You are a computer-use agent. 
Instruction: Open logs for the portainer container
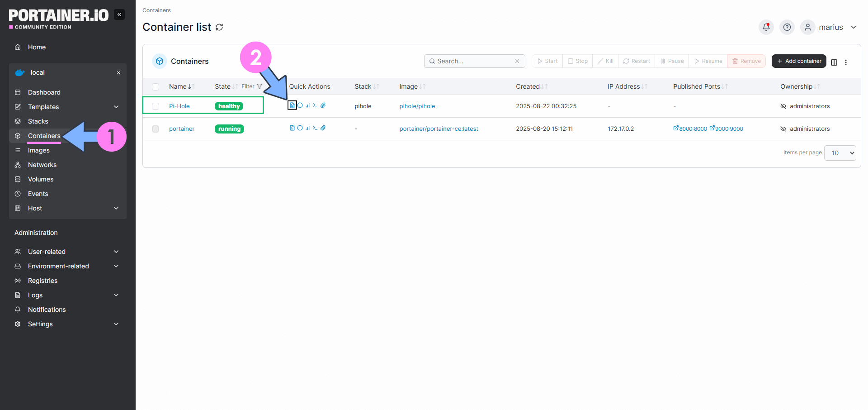click(292, 128)
